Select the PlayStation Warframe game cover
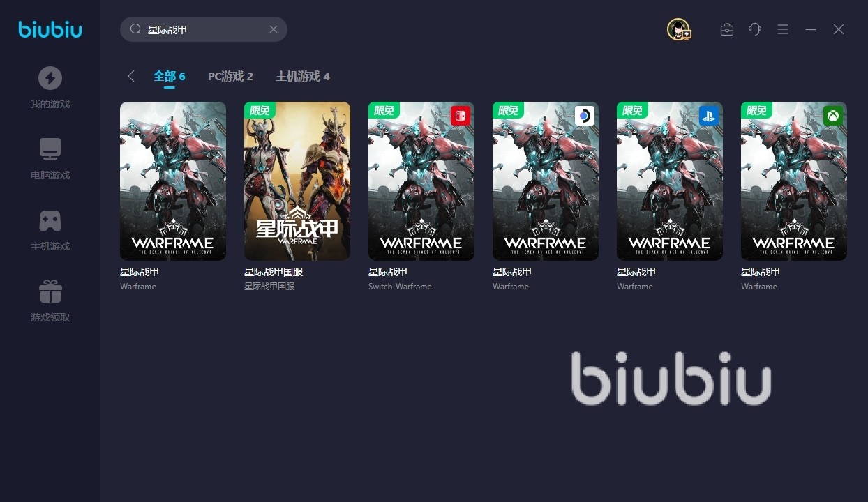Image resolution: width=868 pixels, height=502 pixels. (670, 181)
